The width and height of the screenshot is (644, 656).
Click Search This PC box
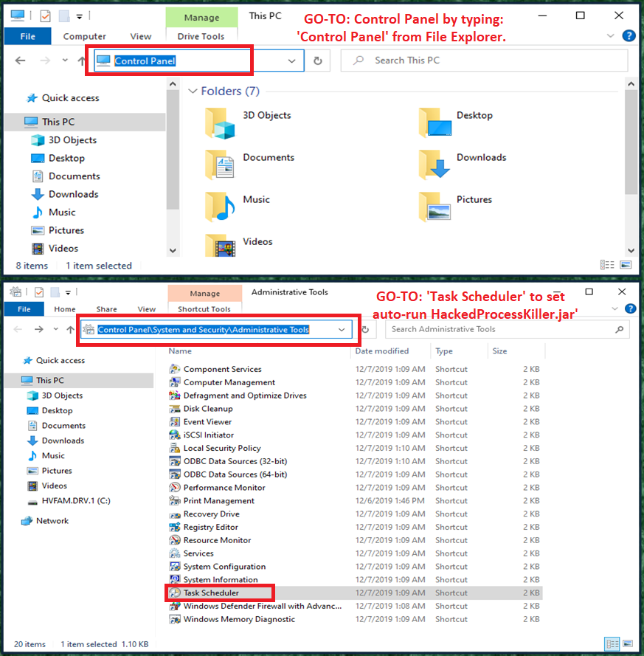point(484,61)
